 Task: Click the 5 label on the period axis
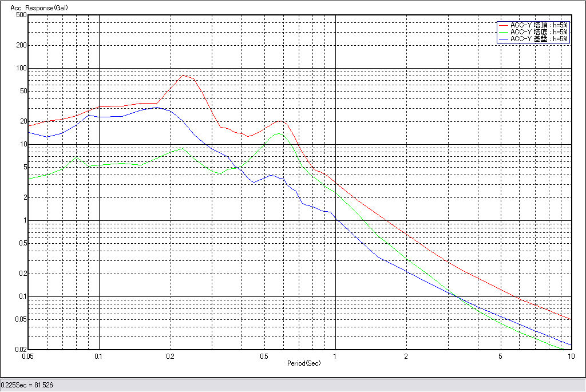[500, 356]
